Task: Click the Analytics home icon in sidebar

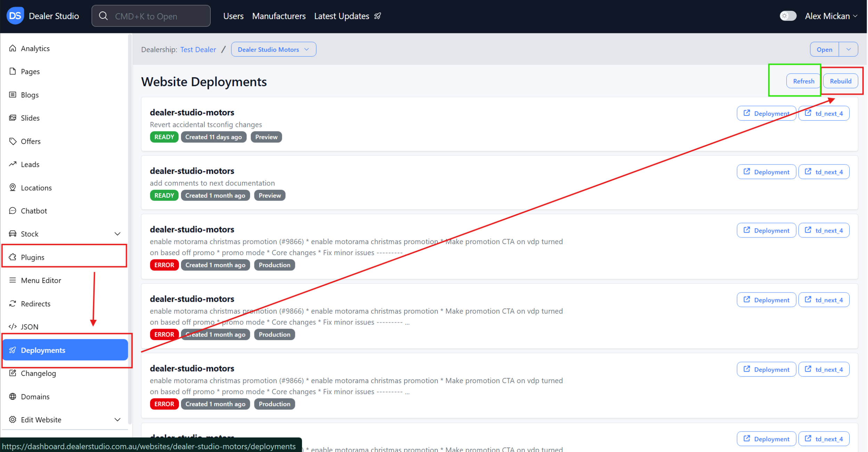Action: (13, 48)
